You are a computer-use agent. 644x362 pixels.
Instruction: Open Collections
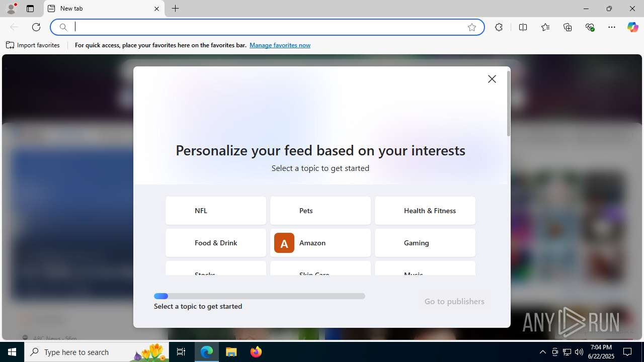tap(568, 27)
